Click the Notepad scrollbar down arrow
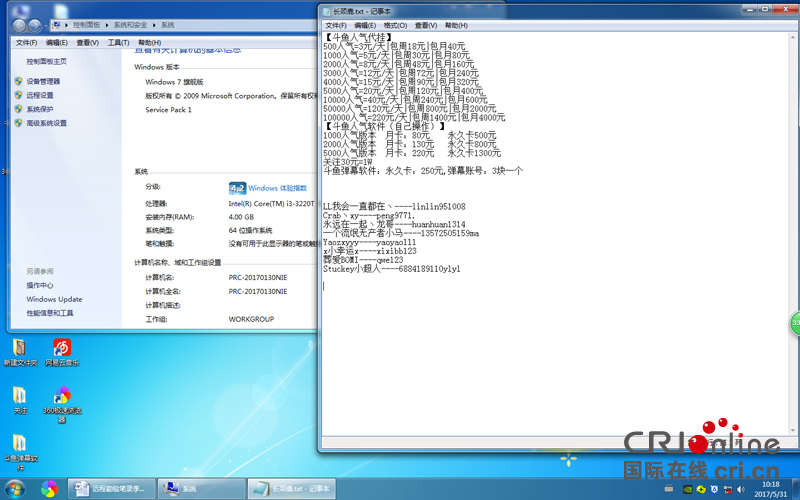 (x=793, y=430)
